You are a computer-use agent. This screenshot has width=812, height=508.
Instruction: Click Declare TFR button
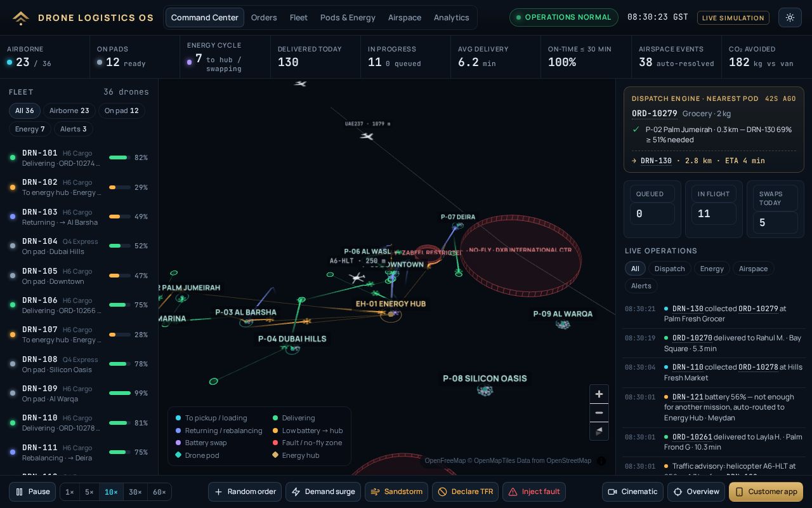click(466, 491)
